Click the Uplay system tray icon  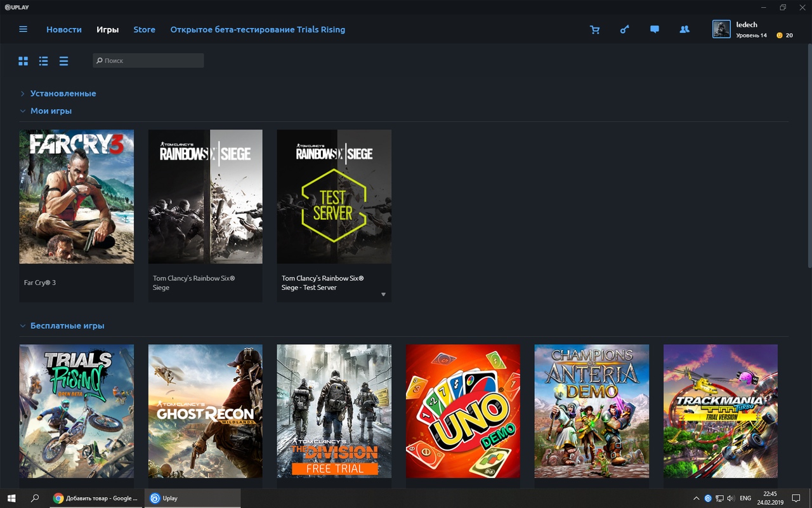coord(708,498)
